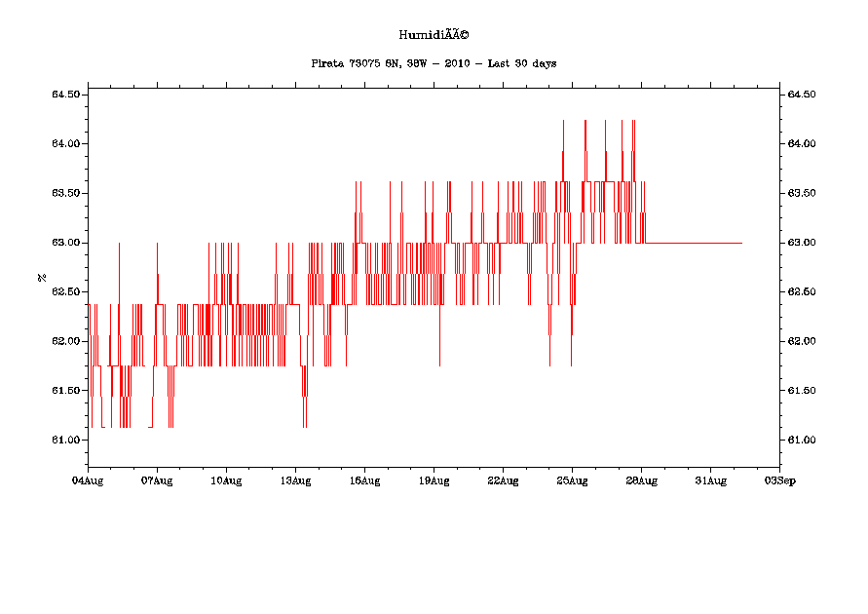The width and height of the screenshot is (868, 614).
Task: Select the 19Aug x-axis date label
Action: click(x=434, y=480)
